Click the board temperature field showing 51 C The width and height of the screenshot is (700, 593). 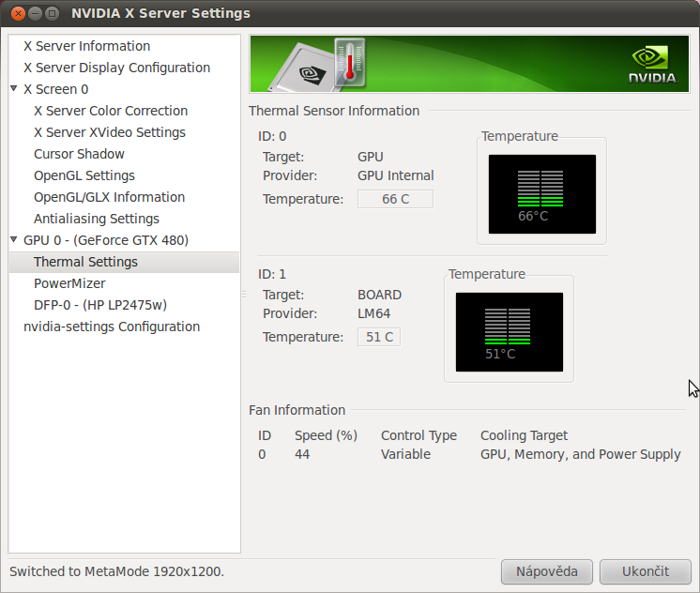coord(379,337)
